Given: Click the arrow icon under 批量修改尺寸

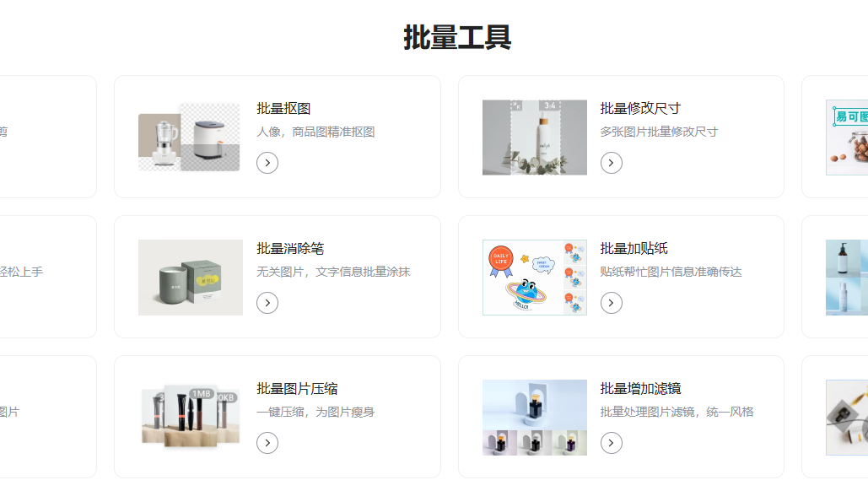Looking at the screenshot, I should pos(611,163).
